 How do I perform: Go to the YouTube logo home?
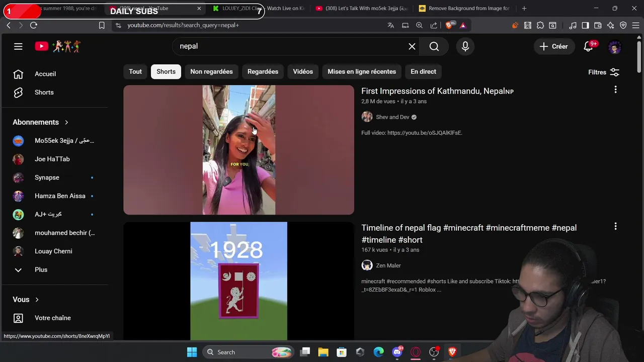click(x=57, y=46)
